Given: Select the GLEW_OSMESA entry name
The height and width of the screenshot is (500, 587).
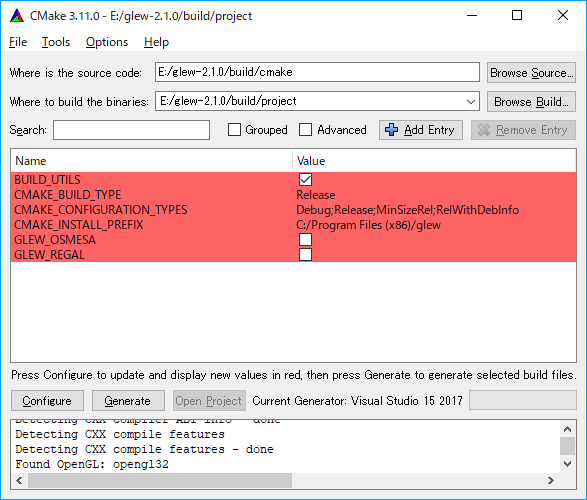Looking at the screenshot, I should tap(55, 240).
